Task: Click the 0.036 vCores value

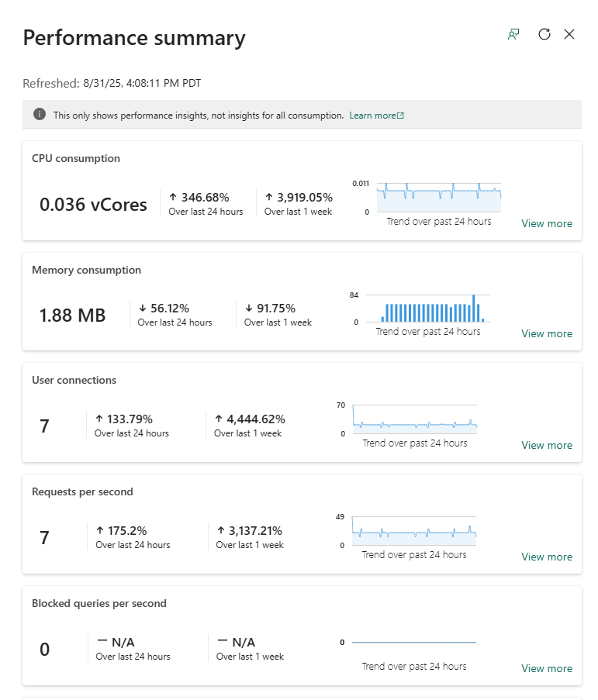Action: coord(93,205)
